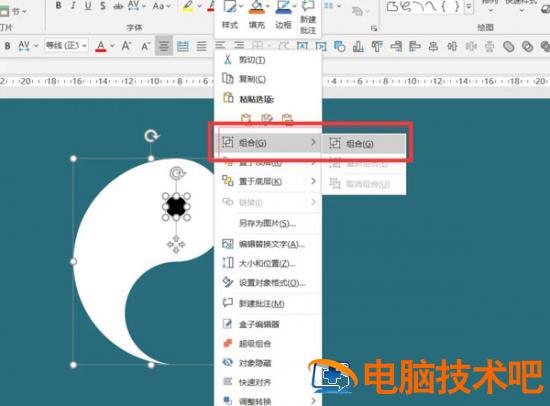550x406 pixels.
Task: Click second paste option icon with brush
Action: pyautogui.click(x=267, y=119)
